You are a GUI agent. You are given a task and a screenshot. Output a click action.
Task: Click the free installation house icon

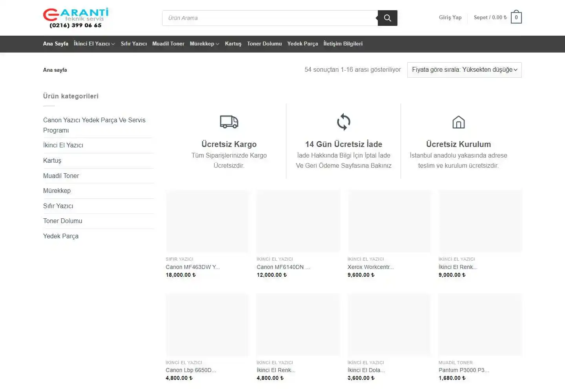coord(458,122)
